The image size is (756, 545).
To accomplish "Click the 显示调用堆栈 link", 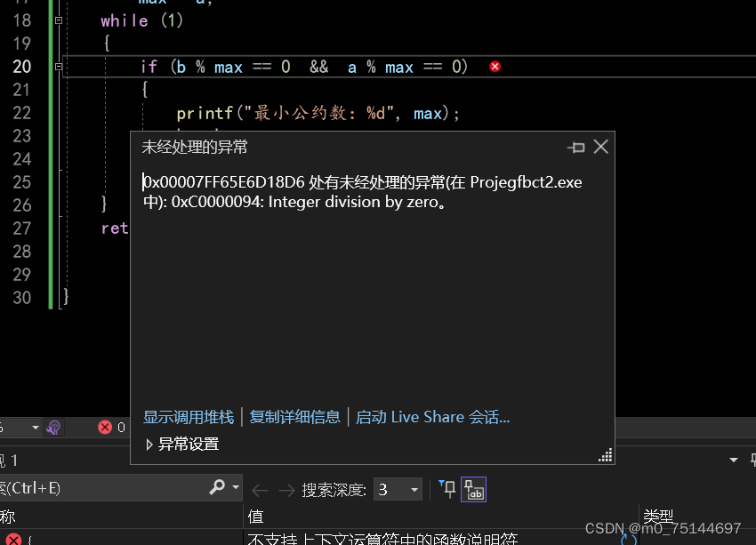I will tap(188, 416).
